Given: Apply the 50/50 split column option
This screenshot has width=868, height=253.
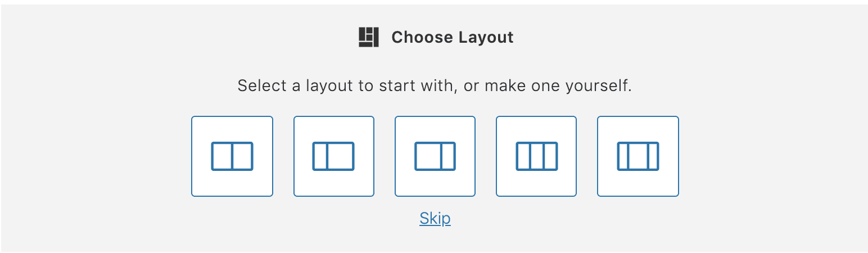Looking at the screenshot, I should (232, 156).
